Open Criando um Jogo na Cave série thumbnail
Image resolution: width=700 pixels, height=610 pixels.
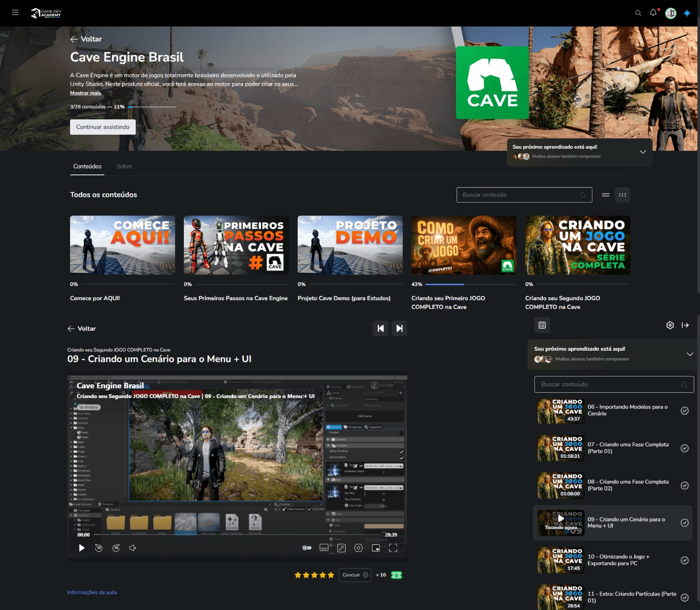577,245
